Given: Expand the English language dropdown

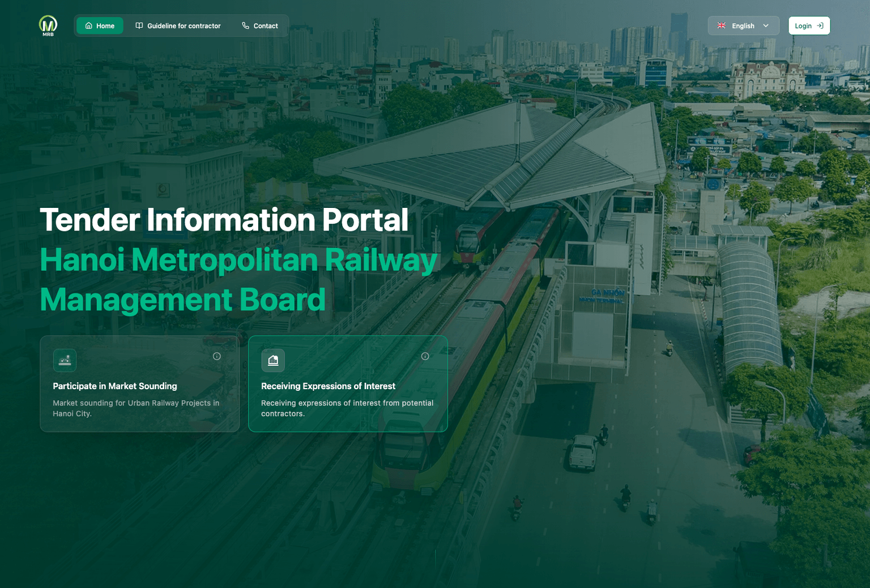Looking at the screenshot, I should tap(743, 25).
